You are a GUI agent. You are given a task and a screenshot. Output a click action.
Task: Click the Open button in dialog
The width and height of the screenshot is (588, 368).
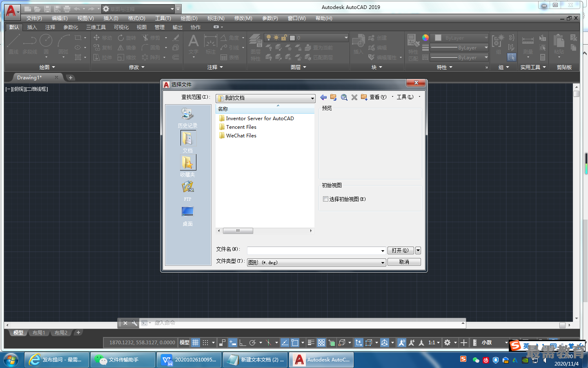tap(400, 250)
